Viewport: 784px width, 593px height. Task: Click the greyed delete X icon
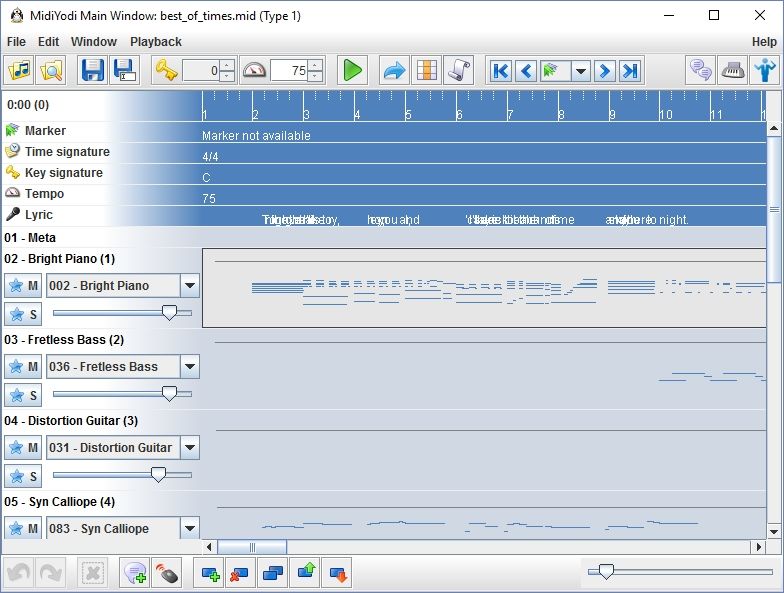click(x=92, y=572)
